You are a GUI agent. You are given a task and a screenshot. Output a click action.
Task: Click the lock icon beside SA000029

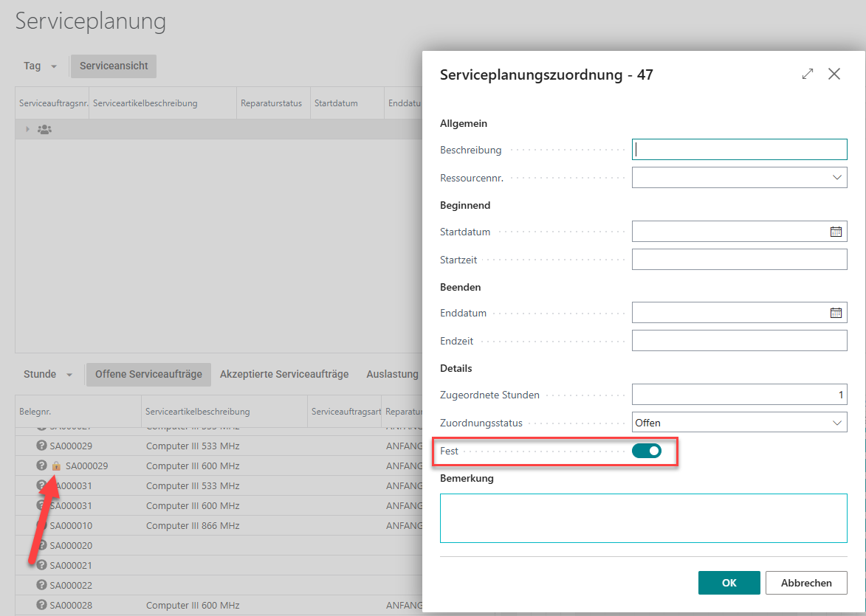pos(56,466)
